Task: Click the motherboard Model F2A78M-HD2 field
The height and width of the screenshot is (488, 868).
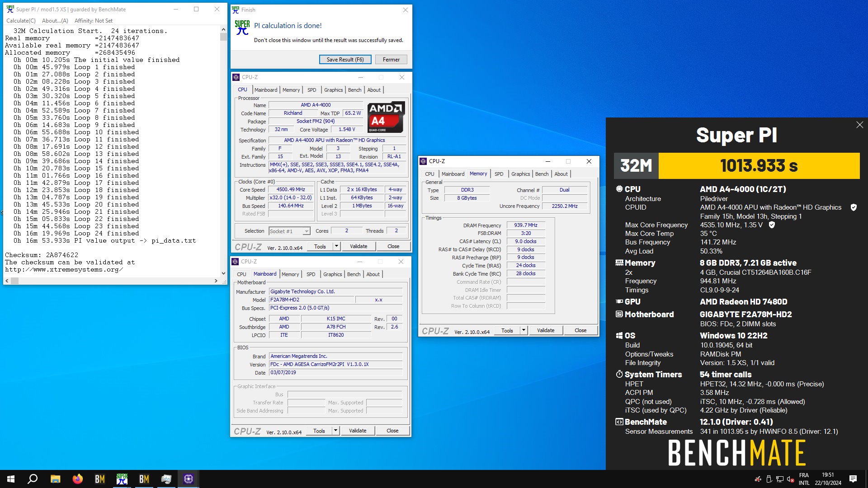Action: (311, 300)
